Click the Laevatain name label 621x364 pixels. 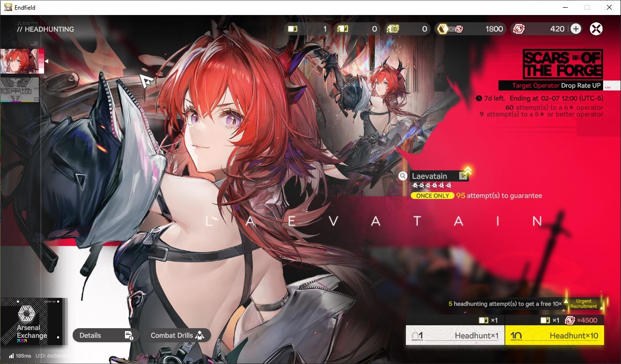click(429, 176)
